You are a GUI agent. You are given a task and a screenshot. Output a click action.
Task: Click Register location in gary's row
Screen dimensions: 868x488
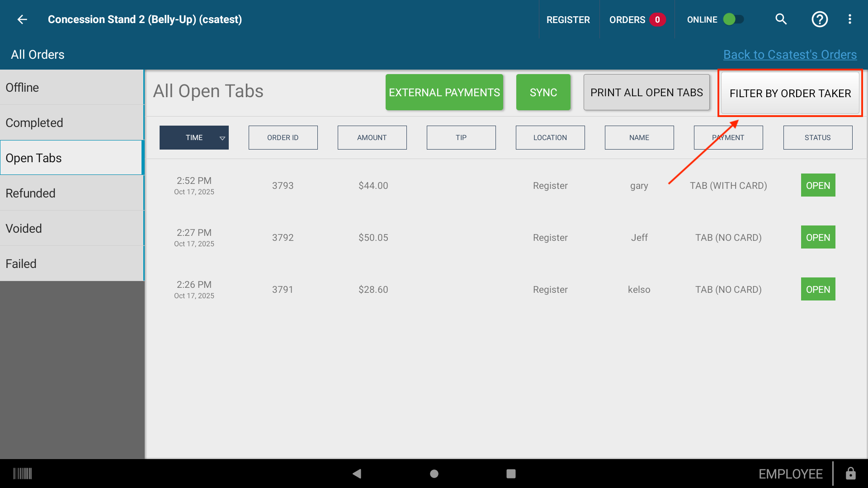550,186
